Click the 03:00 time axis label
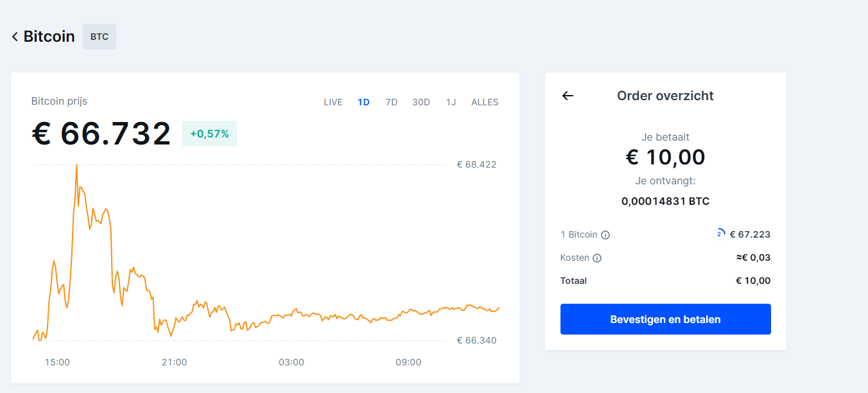 pyautogui.click(x=291, y=362)
